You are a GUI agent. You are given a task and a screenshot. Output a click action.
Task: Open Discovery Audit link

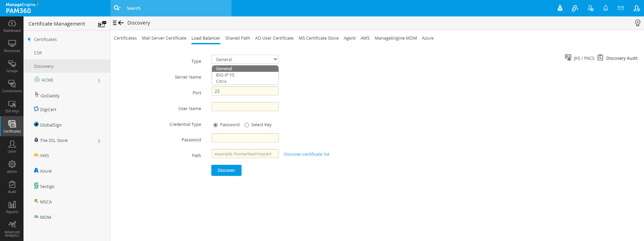pos(622,58)
